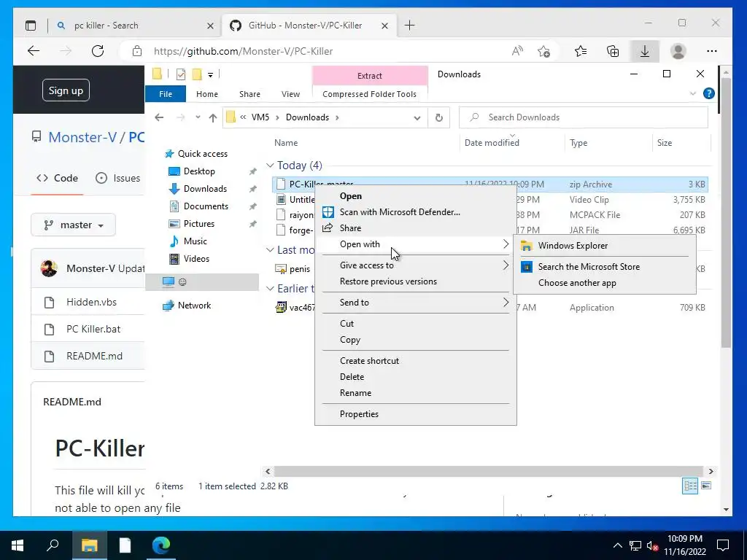Open address bar history dropdown

pyautogui.click(x=417, y=117)
